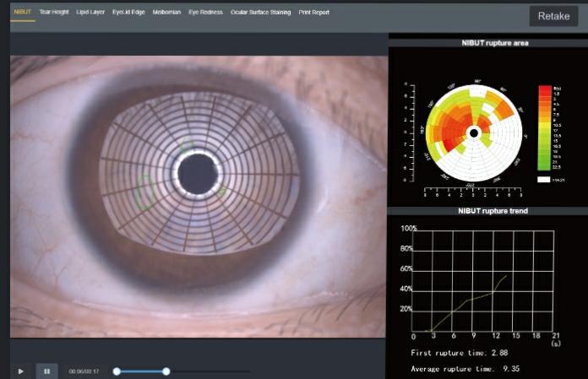Select the NIBUT tab
This screenshot has height=379, width=588.
click(22, 13)
